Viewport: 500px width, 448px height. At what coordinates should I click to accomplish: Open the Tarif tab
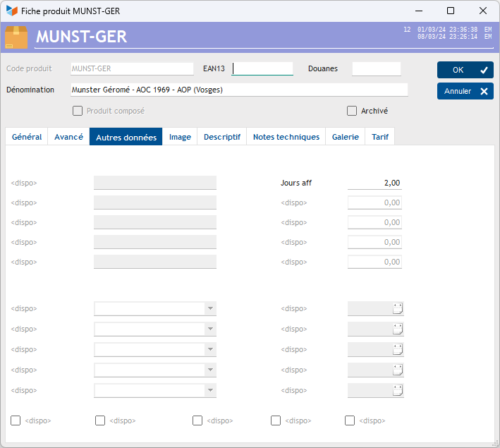pos(379,137)
